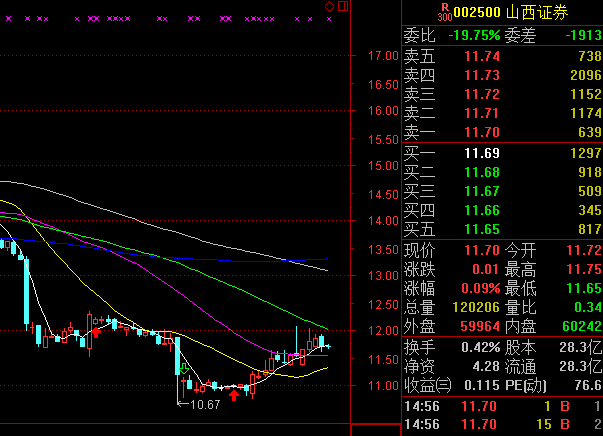
Task: Click the red up arrow below the 10.67 low
Action: 234,395
